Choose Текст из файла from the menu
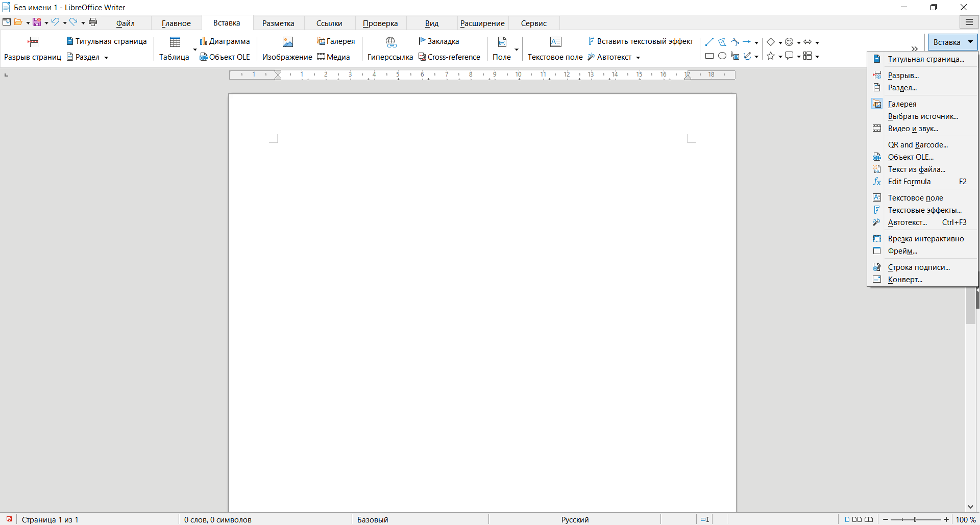The image size is (980, 525). [916, 169]
